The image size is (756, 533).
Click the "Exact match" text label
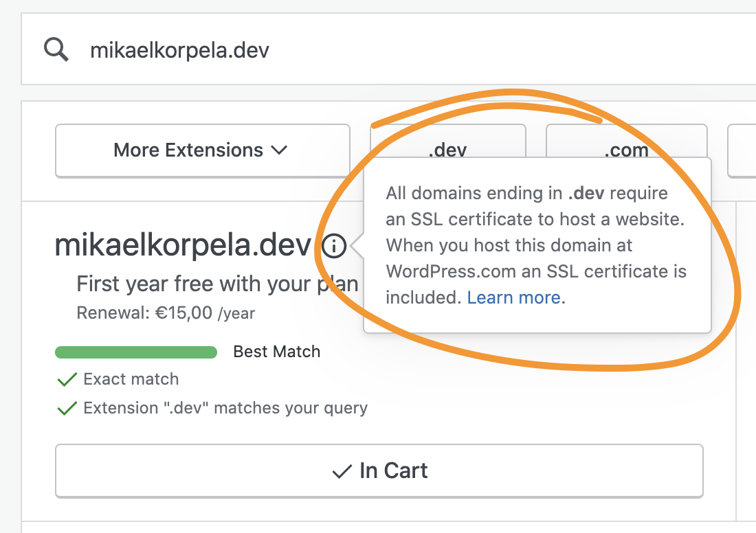[131, 379]
